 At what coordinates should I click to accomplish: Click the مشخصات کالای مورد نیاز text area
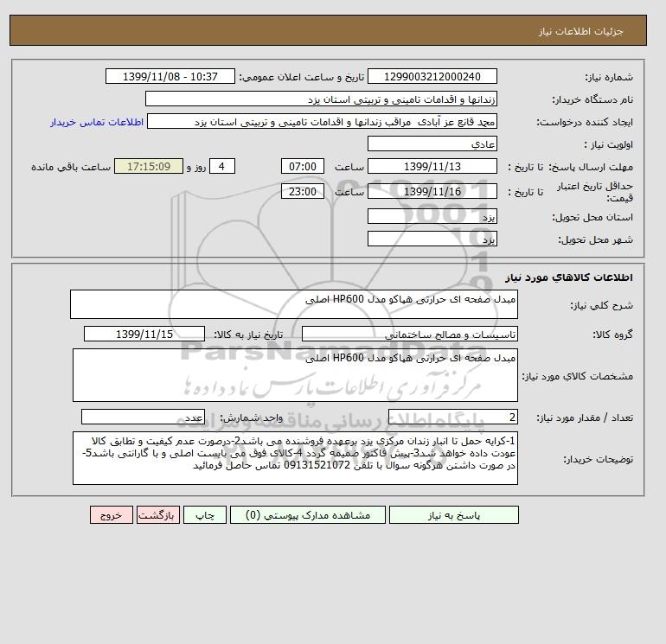click(295, 375)
